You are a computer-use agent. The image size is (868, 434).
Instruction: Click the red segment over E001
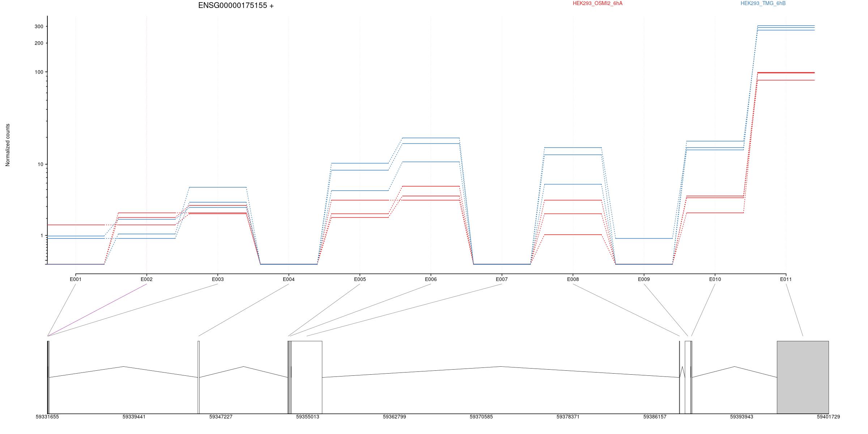[76, 225]
